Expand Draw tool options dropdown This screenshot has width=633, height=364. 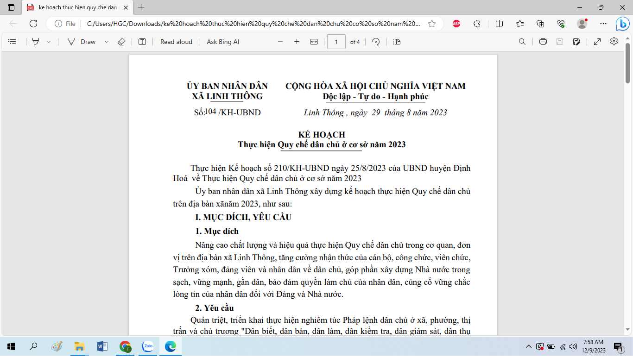(107, 42)
